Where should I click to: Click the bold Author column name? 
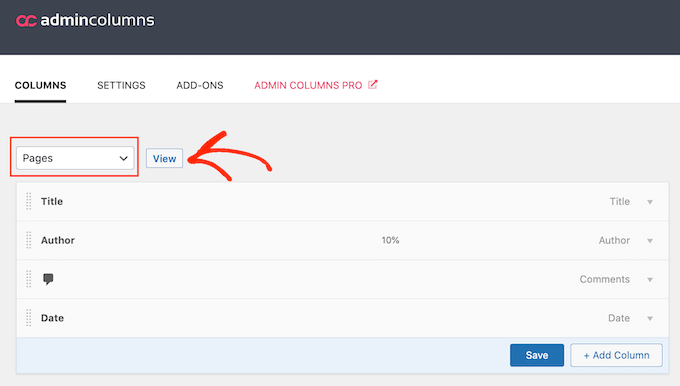pos(58,240)
